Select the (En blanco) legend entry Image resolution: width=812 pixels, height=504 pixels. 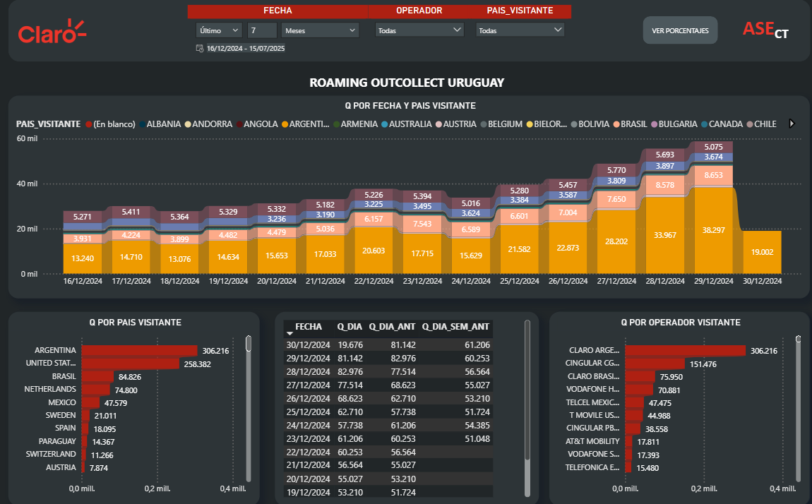(110, 124)
